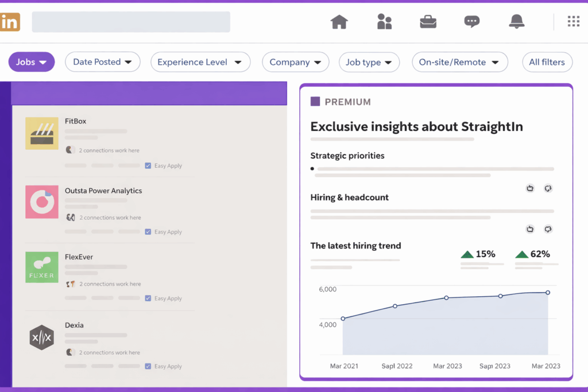Expand the Company filter

pos(296,62)
